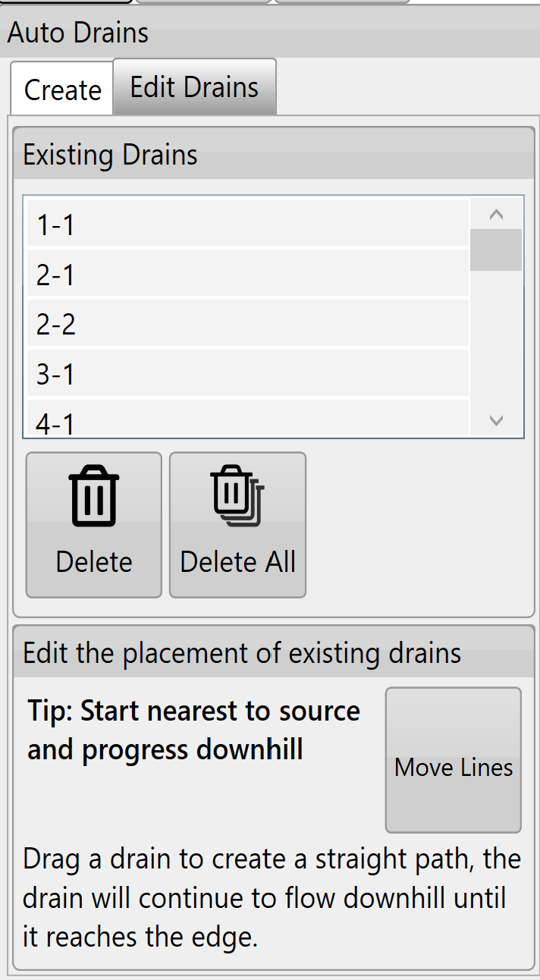This screenshot has width=540, height=980.
Task: Click the scrollbar down arrow
Action: tap(496, 420)
